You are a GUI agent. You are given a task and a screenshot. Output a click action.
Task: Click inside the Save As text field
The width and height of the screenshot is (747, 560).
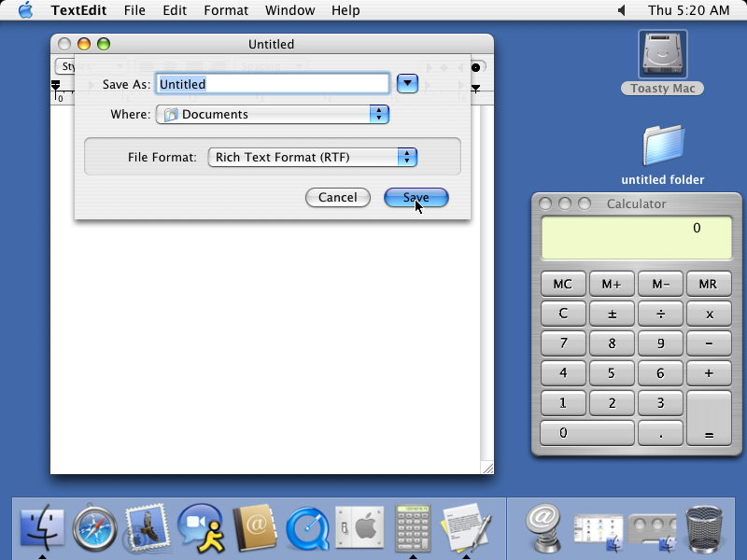272,83
